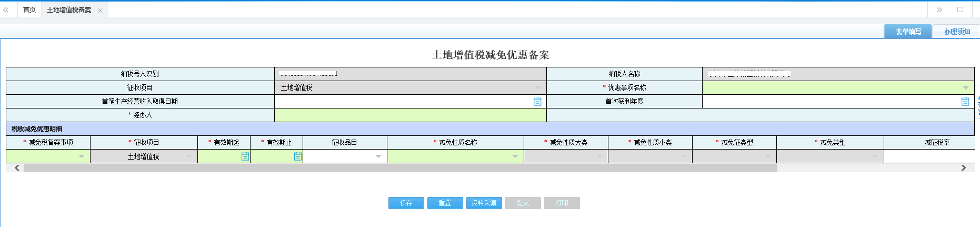Switch to the 首页 tab

29,10
